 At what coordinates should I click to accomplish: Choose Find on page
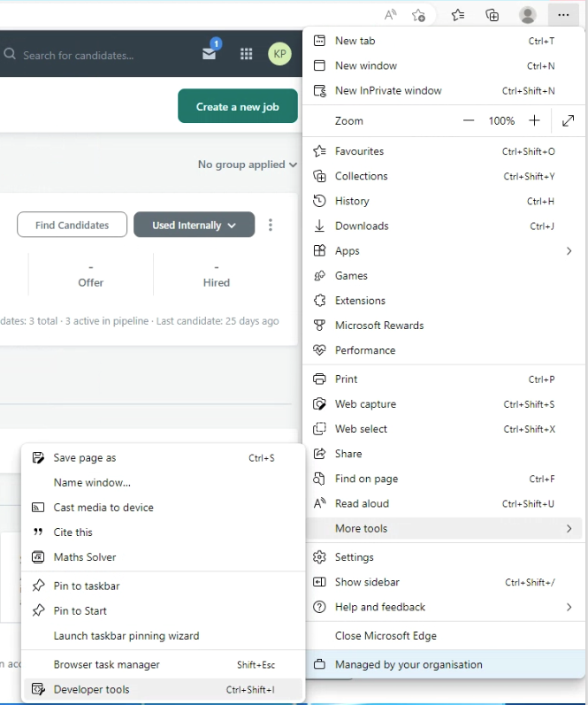coord(444,479)
